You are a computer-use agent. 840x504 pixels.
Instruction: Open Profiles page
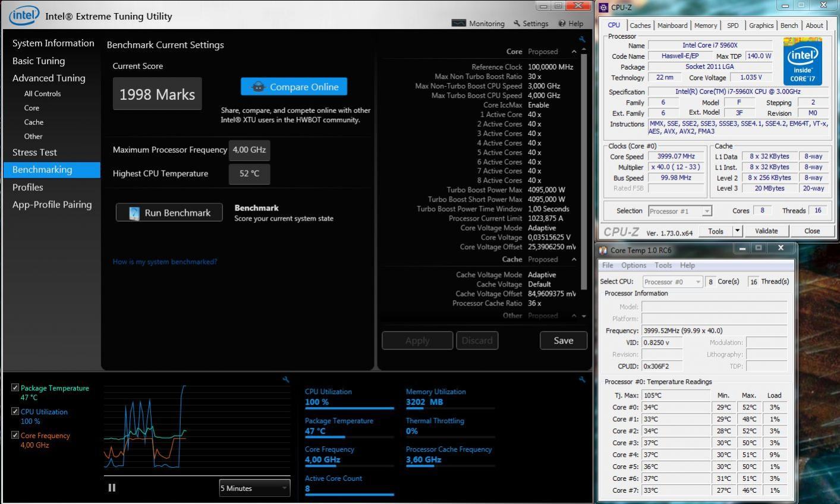(27, 187)
